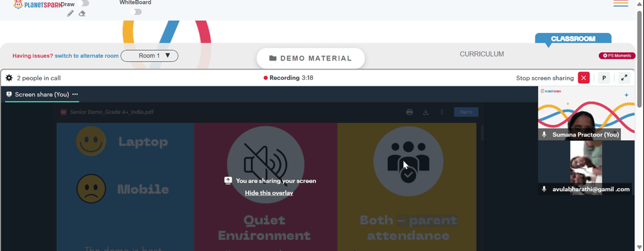Click the happy face Laptop icon
This screenshot has width=644, height=251.
[x=91, y=141]
